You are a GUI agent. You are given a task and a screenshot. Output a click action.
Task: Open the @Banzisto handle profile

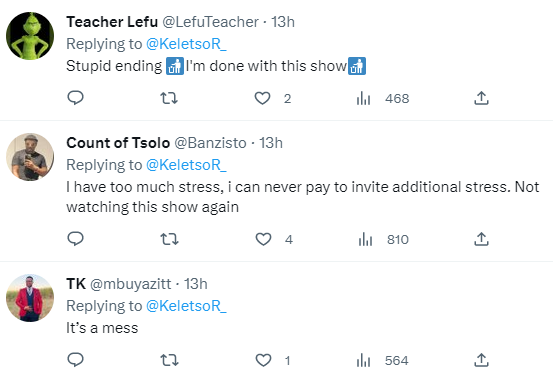tap(210, 143)
